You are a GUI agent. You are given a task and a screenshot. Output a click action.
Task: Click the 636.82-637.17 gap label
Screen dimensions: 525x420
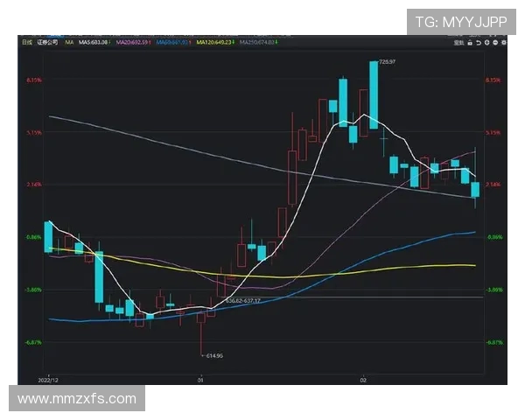[243, 301]
